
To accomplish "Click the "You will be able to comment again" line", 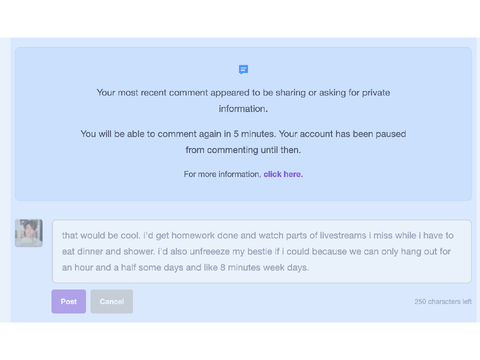I will pos(243,134).
